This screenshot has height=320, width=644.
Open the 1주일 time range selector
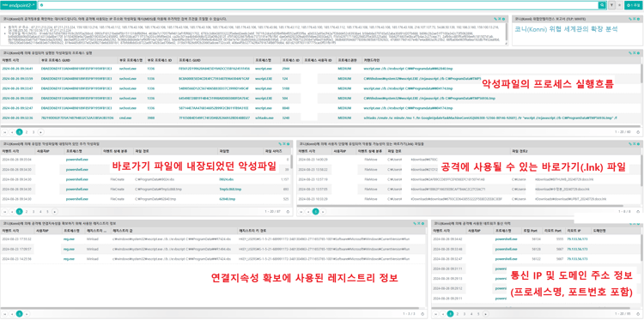pyautogui.click(x=634, y=5)
